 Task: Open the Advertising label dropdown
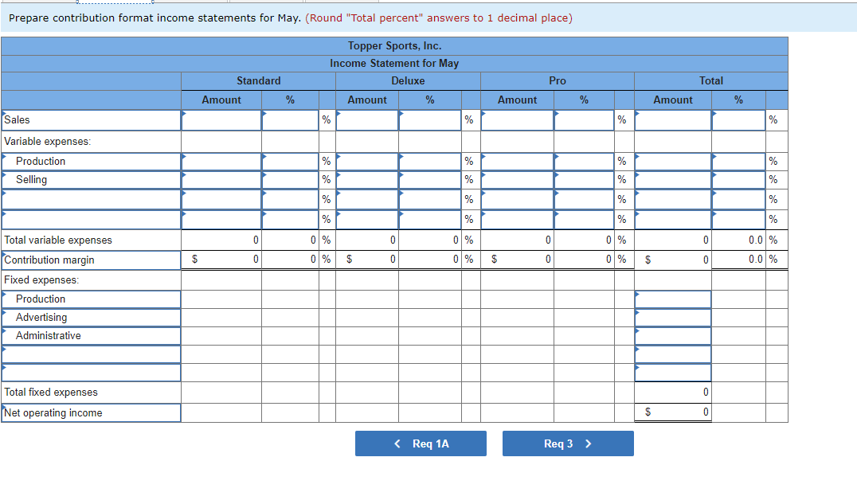click(91, 318)
